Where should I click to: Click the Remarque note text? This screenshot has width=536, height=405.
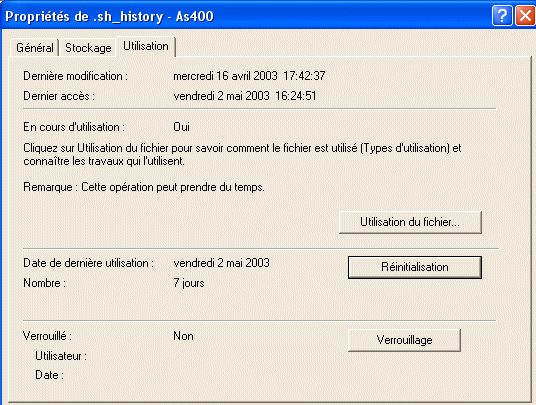(144, 187)
